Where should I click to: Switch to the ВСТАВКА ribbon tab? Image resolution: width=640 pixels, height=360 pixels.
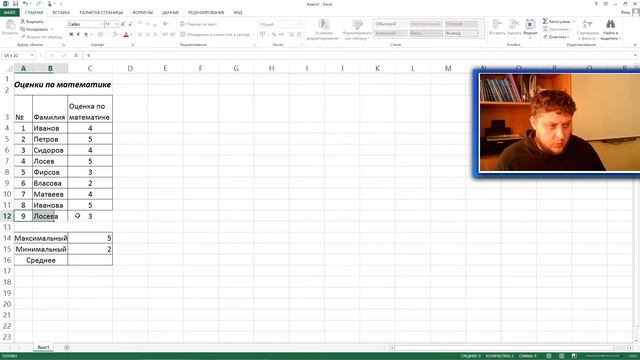point(61,12)
